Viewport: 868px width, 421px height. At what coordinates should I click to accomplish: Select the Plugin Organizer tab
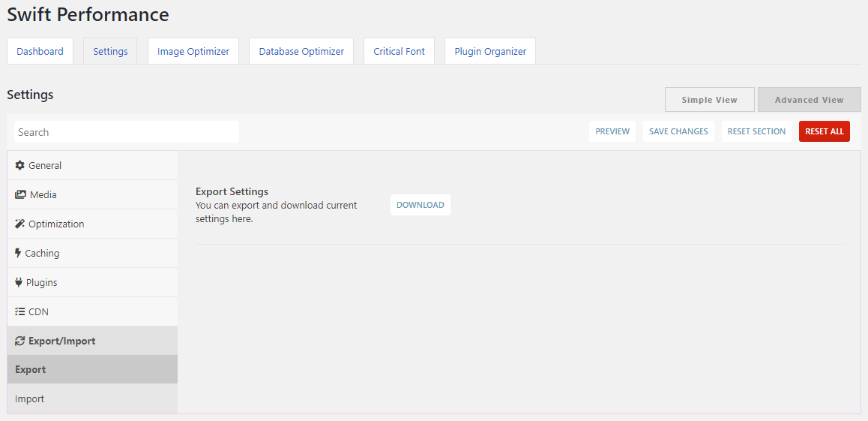[x=490, y=51]
